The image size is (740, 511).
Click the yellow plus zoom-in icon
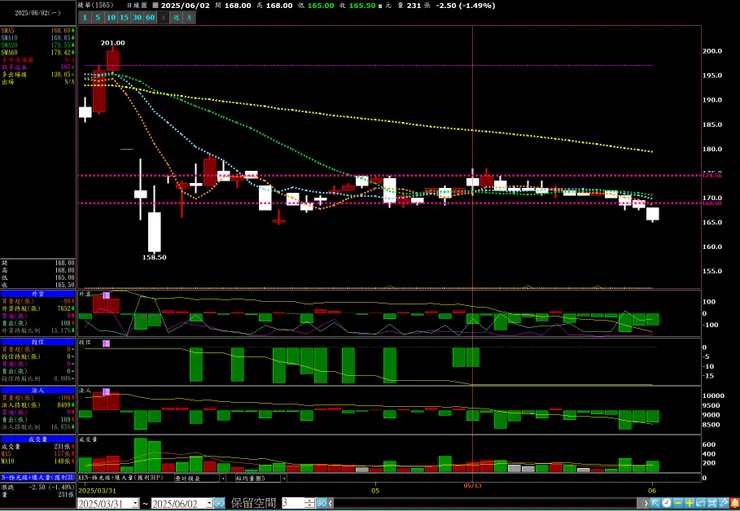pyautogui.click(x=690, y=503)
